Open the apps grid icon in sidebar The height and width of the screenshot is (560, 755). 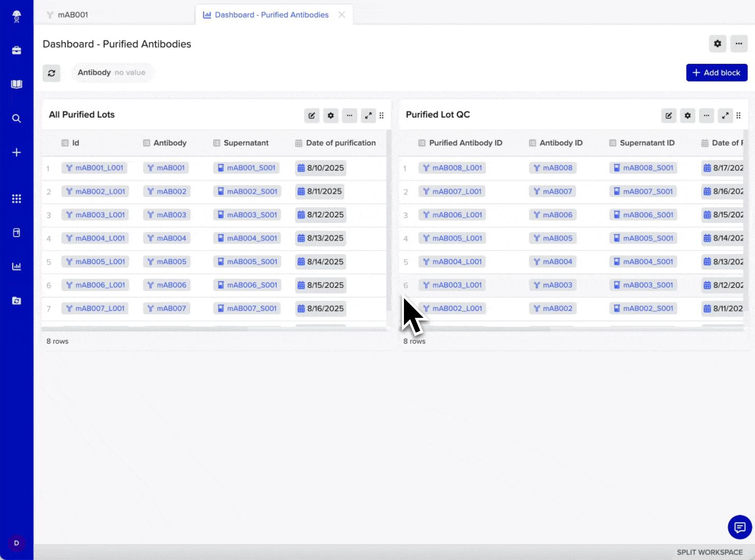17,199
